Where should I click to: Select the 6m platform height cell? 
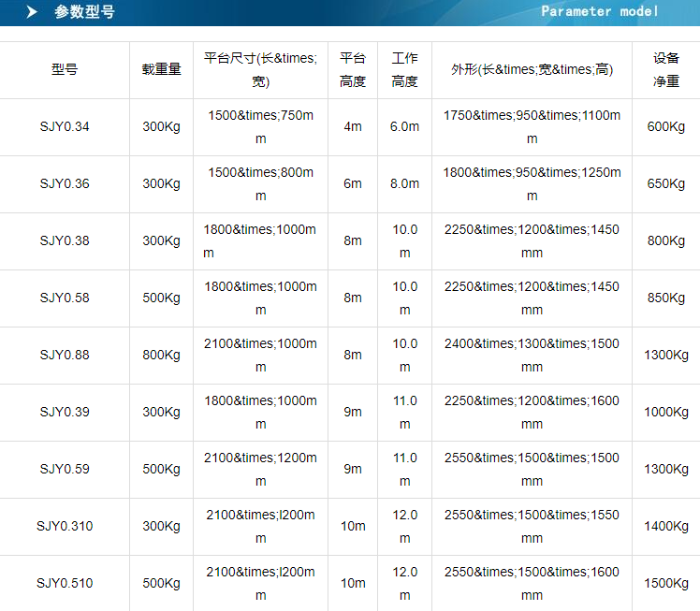353,184
